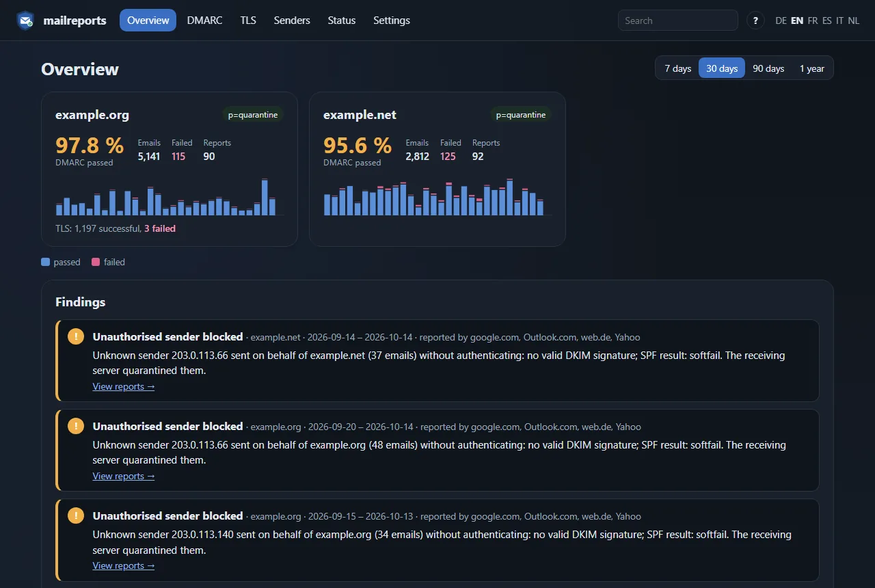Go to the Senders tab
The height and width of the screenshot is (588, 875).
click(292, 21)
